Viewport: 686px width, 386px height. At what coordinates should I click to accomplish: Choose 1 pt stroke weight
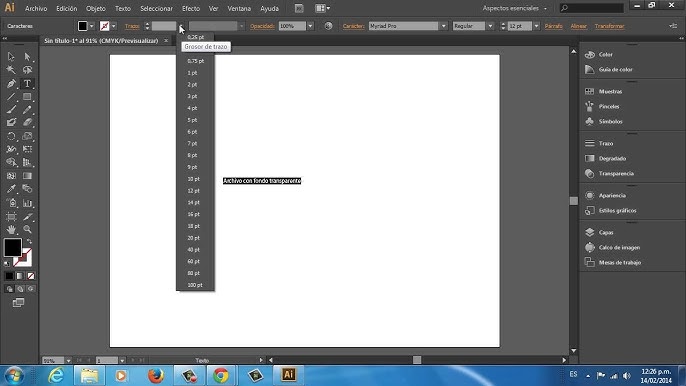point(195,73)
